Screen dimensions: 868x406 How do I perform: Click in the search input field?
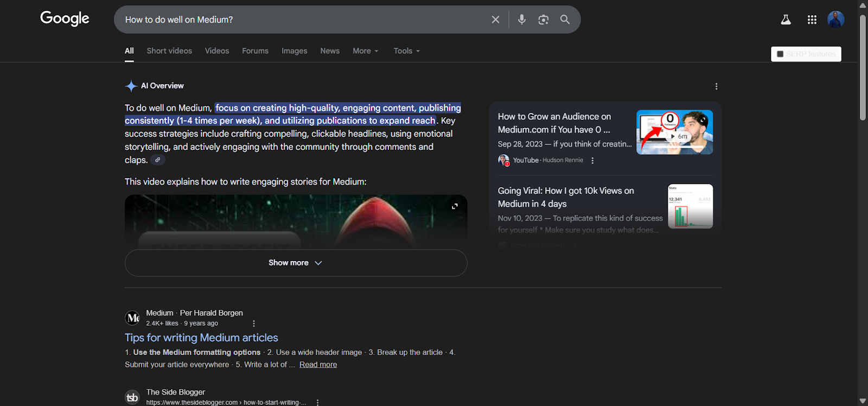point(304,20)
